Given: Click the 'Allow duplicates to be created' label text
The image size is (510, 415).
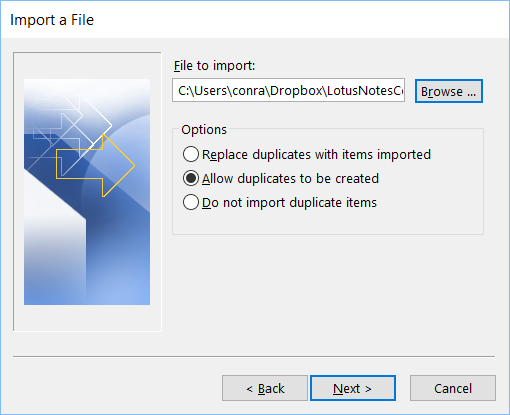Looking at the screenshot, I should coord(290,179).
